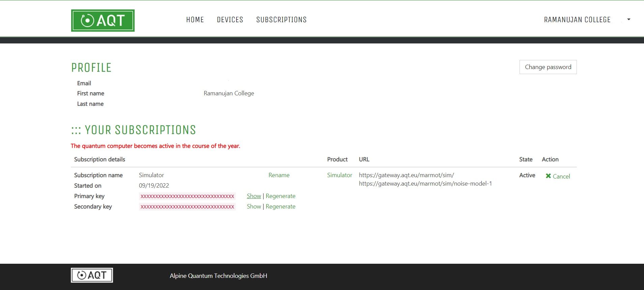Go to the Home page
The image size is (644, 290).
click(x=195, y=20)
